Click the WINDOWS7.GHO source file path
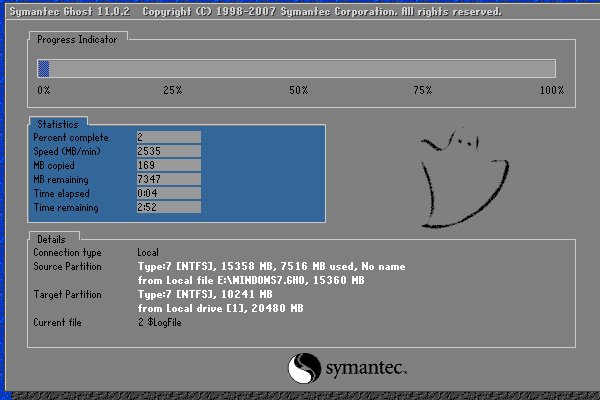Image resolution: width=600 pixels, height=400 pixels. (262, 281)
